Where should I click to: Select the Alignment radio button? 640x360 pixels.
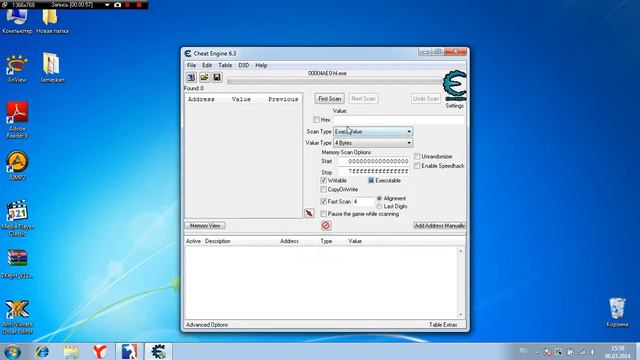(x=379, y=198)
